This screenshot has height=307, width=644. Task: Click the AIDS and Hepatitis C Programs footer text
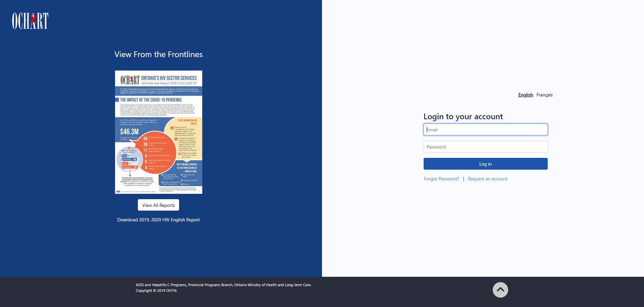tap(223, 285)
